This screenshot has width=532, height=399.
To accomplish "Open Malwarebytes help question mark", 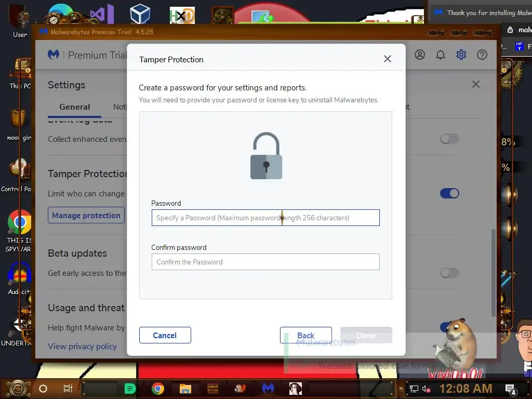I will (x=482, y=55).
